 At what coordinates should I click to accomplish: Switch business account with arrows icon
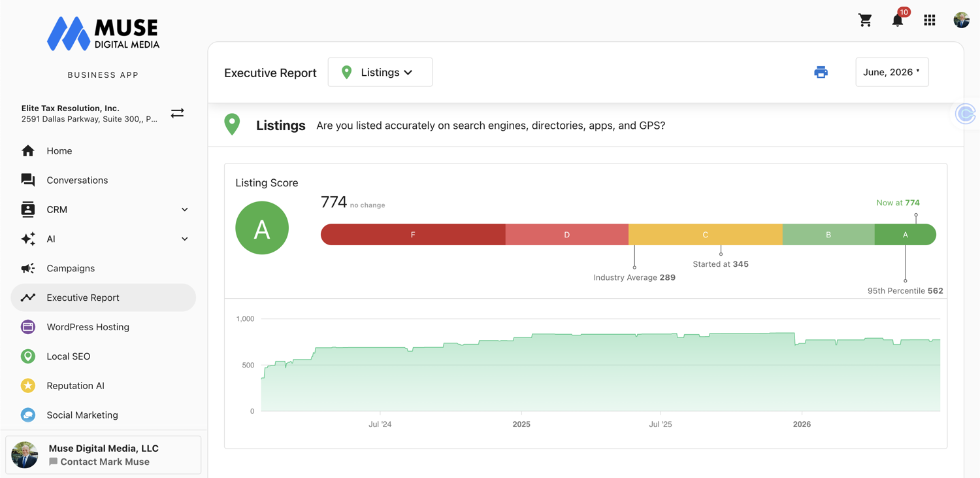pos(177,113)
